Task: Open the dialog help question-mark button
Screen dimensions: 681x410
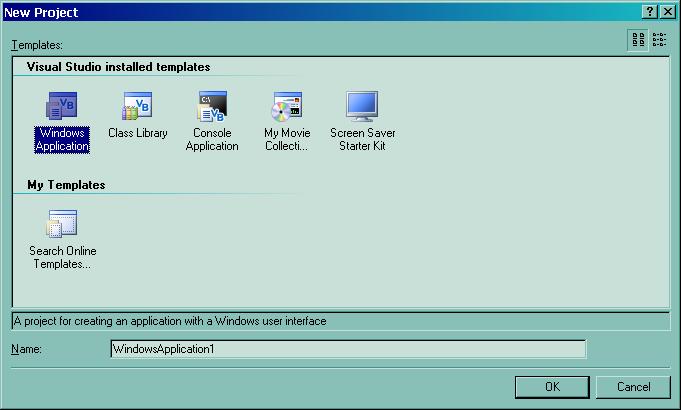Action: [x=649, y=12]
